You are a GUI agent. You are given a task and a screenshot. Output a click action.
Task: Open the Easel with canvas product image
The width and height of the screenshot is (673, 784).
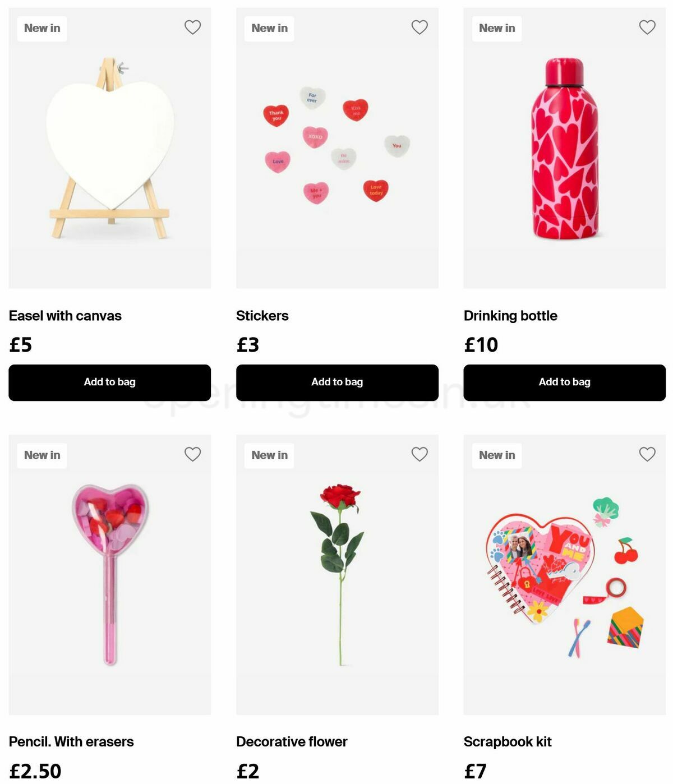click(110, 151)
